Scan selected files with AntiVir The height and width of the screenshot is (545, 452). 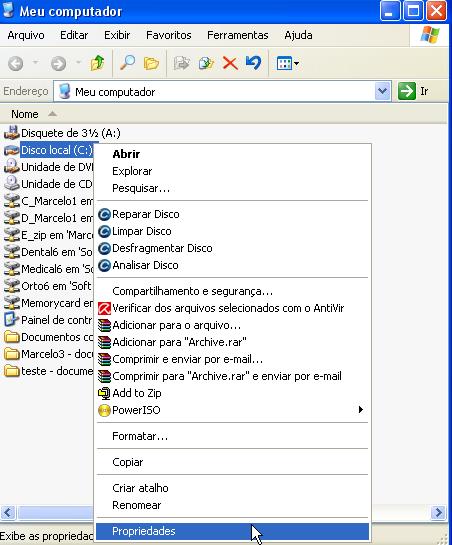pyautogui.click(x=232, y=308)
